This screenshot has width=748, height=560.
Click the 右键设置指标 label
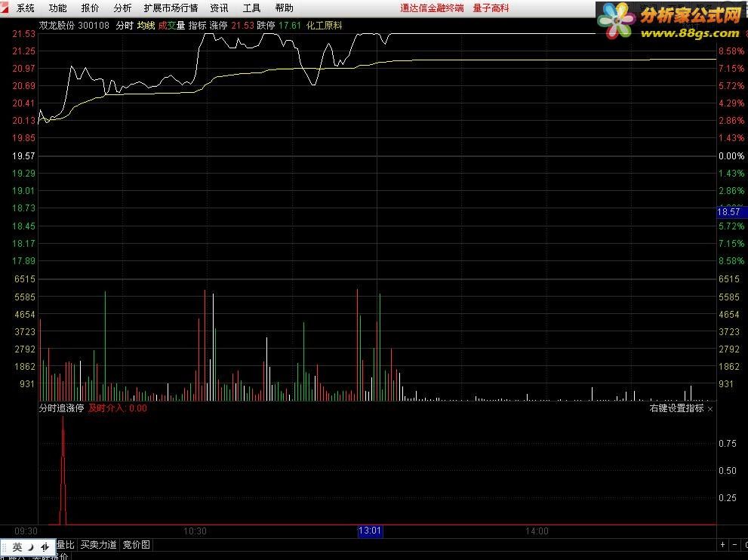point(676,408)
